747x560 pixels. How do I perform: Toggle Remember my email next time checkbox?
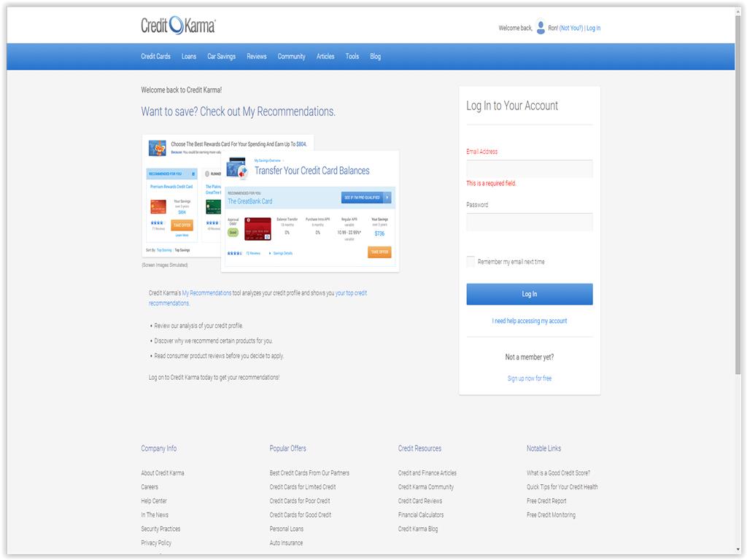coord(471,261)
